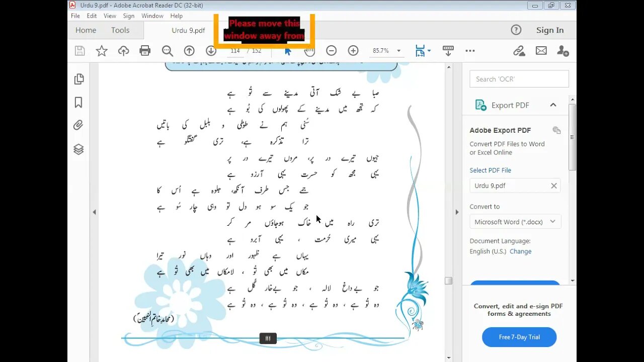This screenshot has width=644, height=362.
Task: Switch to the Home tab
Action: (x=86, y=30)
